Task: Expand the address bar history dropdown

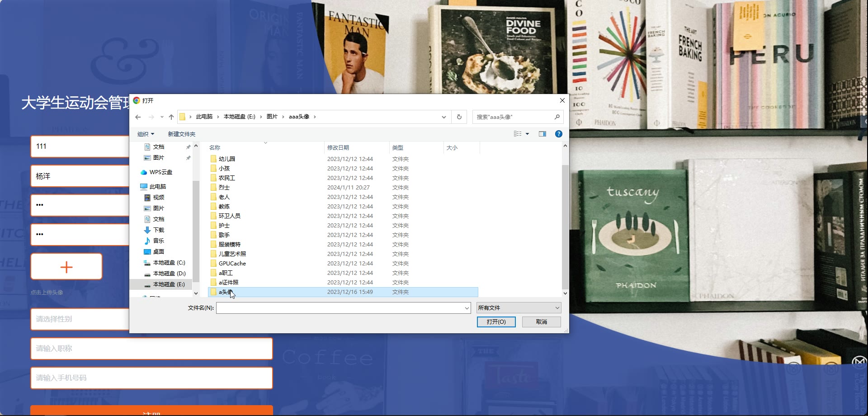Action: coord(444,117)
